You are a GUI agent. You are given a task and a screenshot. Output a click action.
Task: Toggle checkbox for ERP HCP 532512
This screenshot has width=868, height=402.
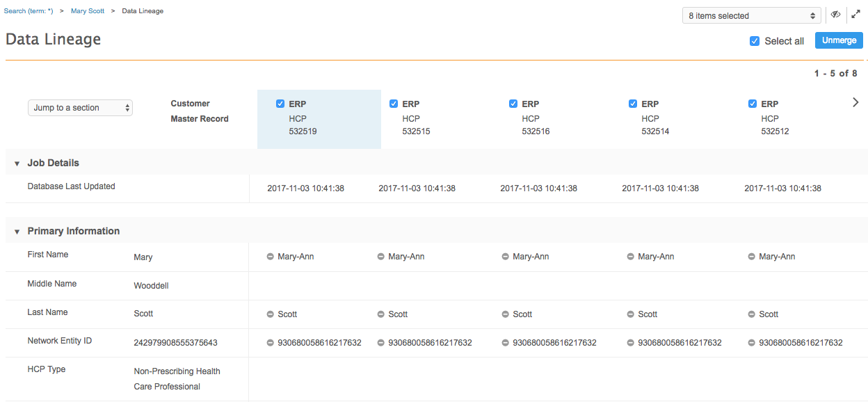pos(753,104)
